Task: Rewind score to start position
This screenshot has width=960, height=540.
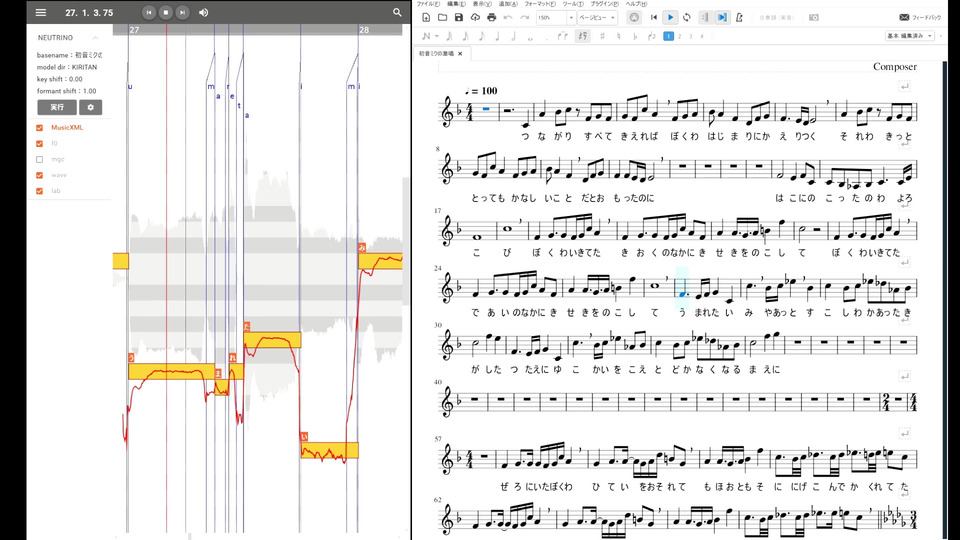Action: point(654,18)
